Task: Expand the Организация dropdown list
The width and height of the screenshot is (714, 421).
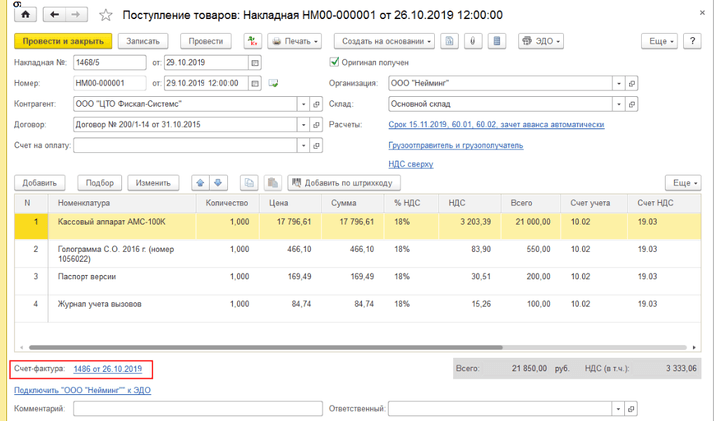Action: [618, 83]
